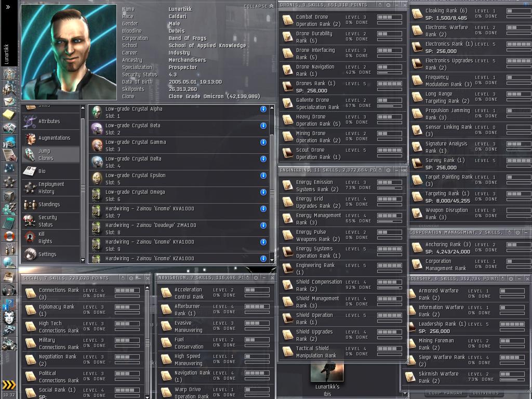This screenshot has width=532, height=399.
Task: Click Drone Navigation 42% progress bar
Action: (390, 73)
